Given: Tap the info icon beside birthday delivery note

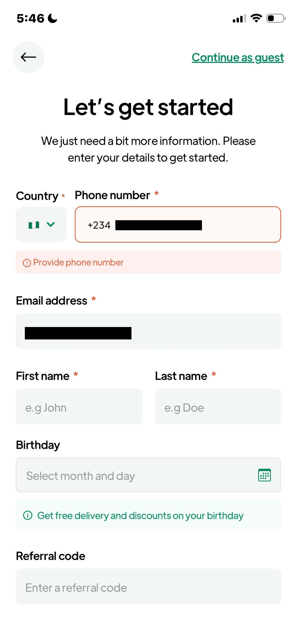Looking at the screenshot, I should coord(28,515).
